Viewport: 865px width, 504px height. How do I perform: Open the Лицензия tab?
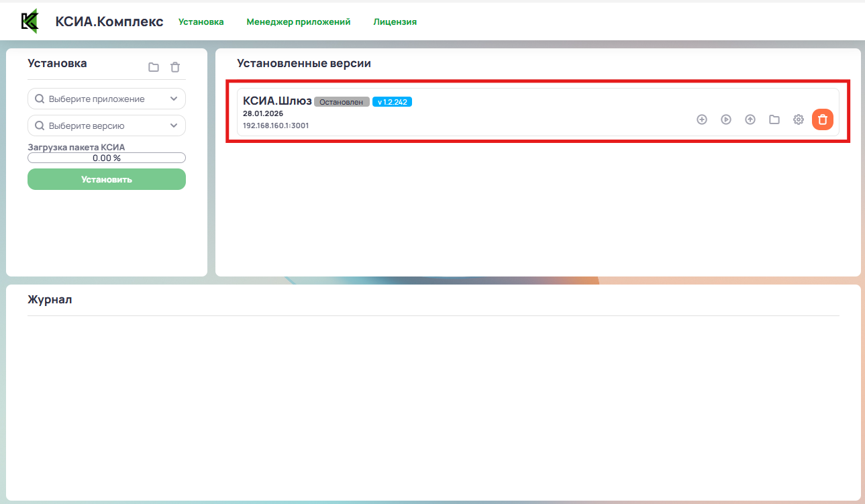395,21
